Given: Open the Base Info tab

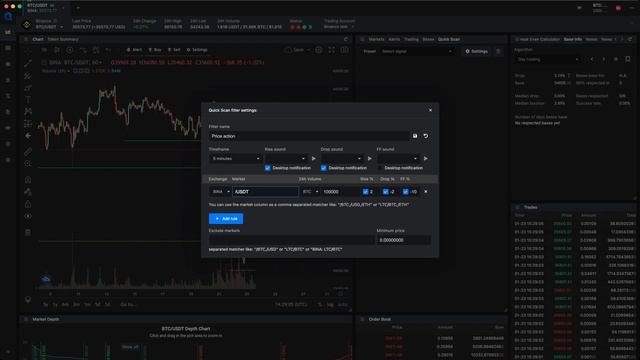Looking at the screenshot, I should [573, 39].
